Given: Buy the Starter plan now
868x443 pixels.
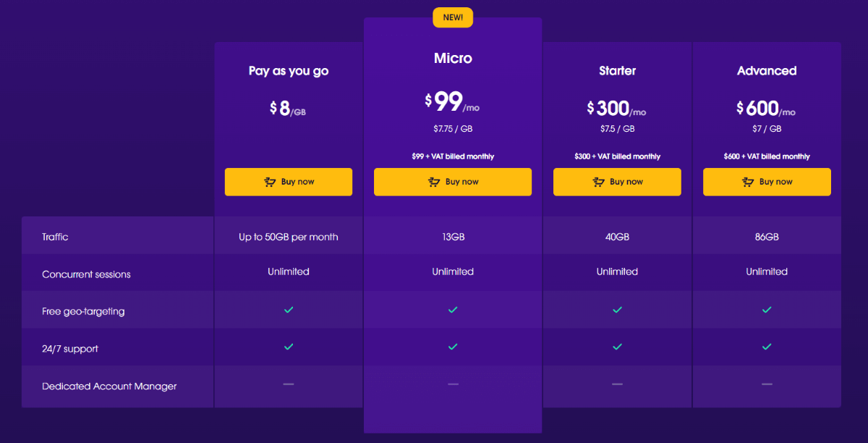Looking at the screenshot, I should [x=617, y=182].
